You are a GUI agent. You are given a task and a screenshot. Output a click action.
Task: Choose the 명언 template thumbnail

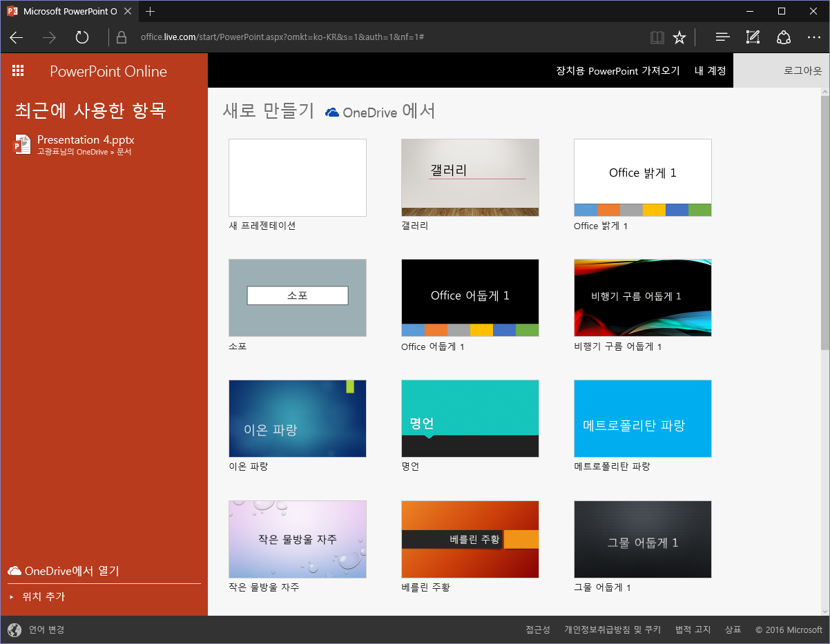[470, 418]
